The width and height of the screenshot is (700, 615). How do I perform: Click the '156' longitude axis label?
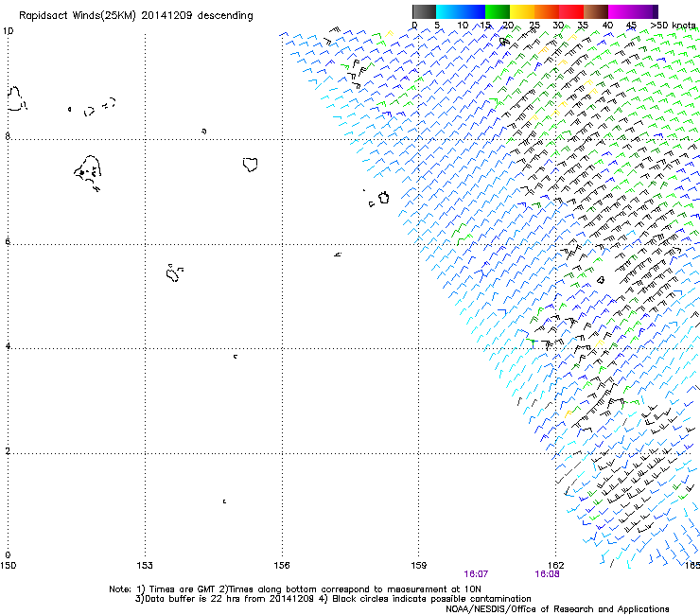point(282,566)
